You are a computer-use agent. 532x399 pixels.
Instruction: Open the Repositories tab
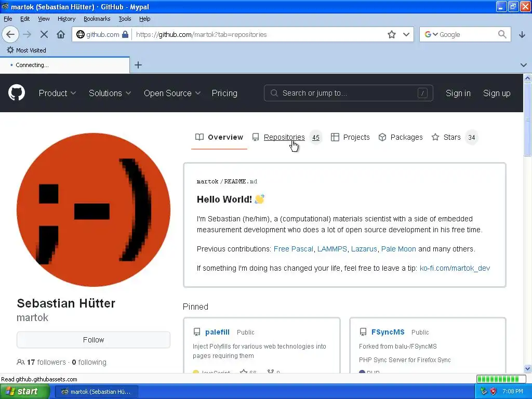point(287,137)
